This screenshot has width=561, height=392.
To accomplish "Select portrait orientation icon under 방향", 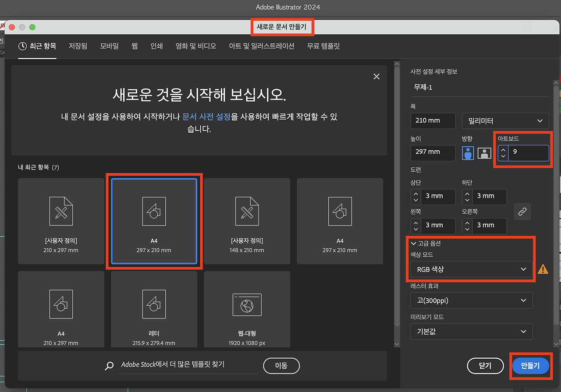I will coord(468,153).
